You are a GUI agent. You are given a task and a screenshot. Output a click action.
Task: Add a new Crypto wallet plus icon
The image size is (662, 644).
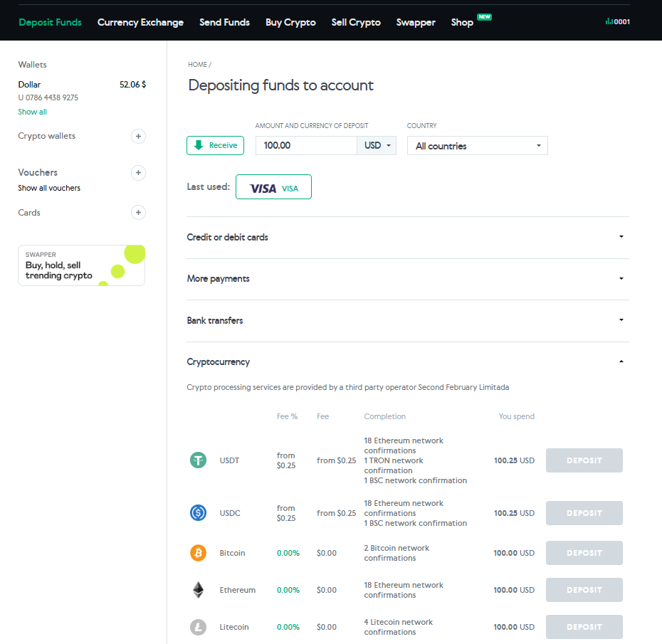pyautogui.click(x=139, y=136)
